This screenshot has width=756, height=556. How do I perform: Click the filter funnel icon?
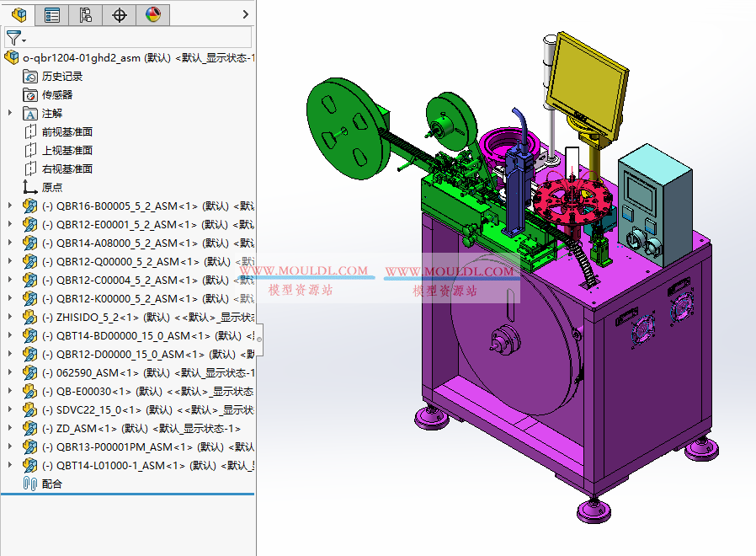15,37
